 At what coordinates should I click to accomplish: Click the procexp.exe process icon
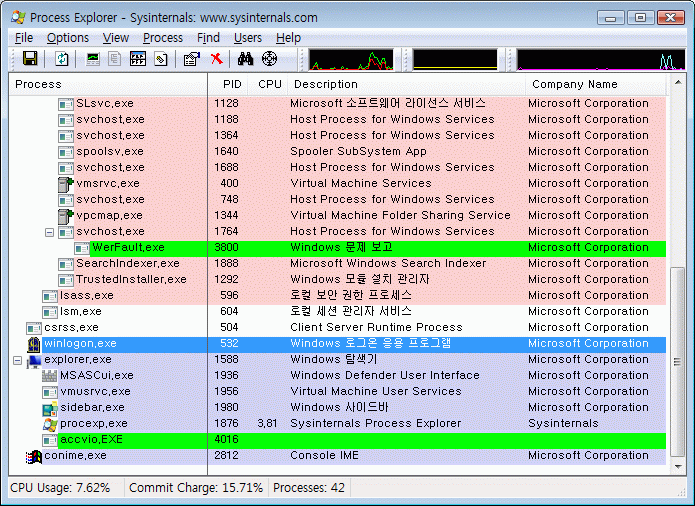coord(50,424)
